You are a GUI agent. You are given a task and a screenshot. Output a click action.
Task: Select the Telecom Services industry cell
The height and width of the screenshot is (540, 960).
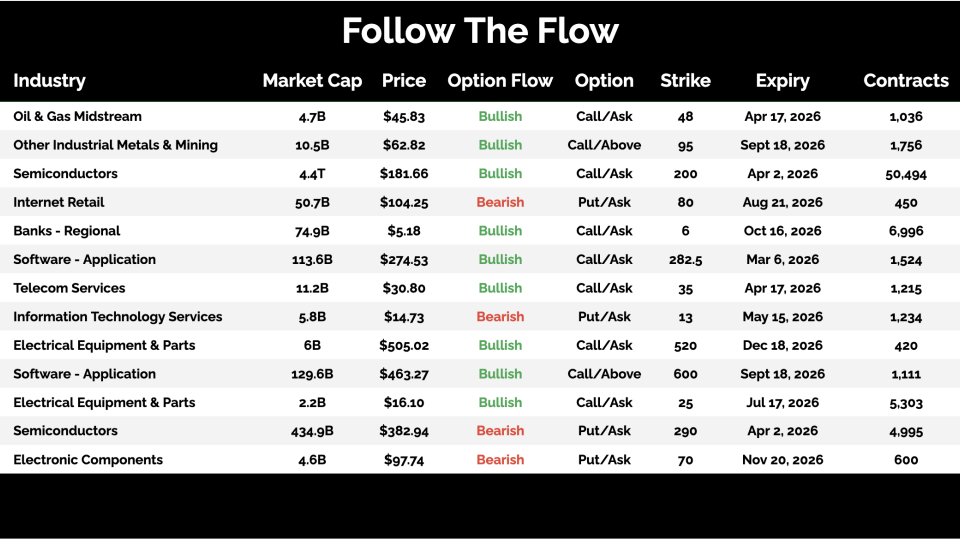[69, 288]
